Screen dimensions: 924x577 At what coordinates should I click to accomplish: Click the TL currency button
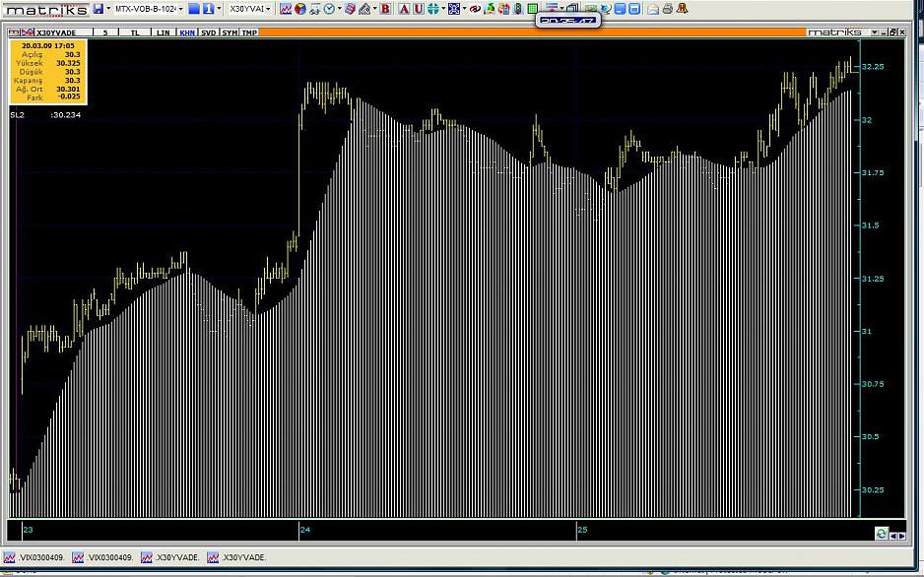[x=134, y=32]
